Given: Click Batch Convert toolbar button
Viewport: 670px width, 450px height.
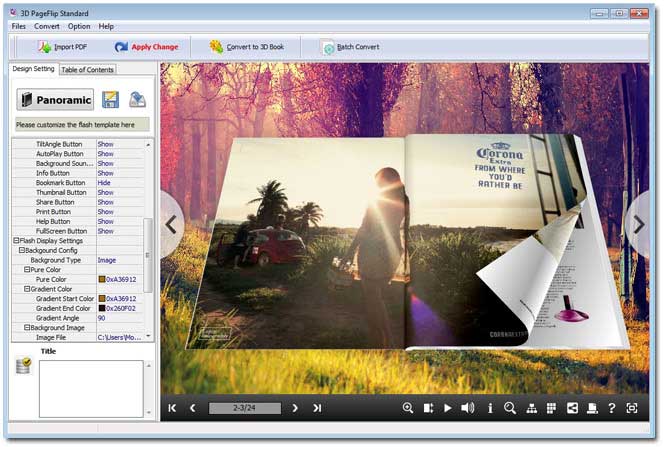Looking at the screenshot, I should click(350, 47).
